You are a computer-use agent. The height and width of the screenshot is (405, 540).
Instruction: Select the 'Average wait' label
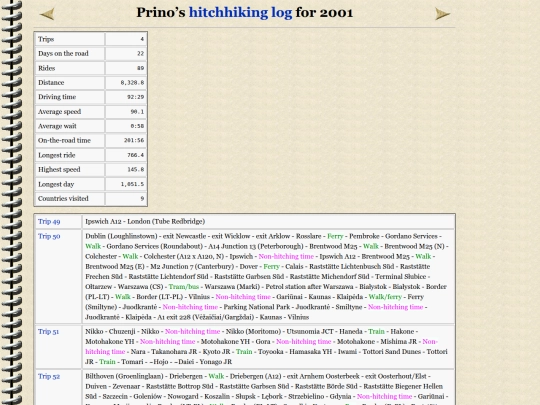tap(57, 126)
